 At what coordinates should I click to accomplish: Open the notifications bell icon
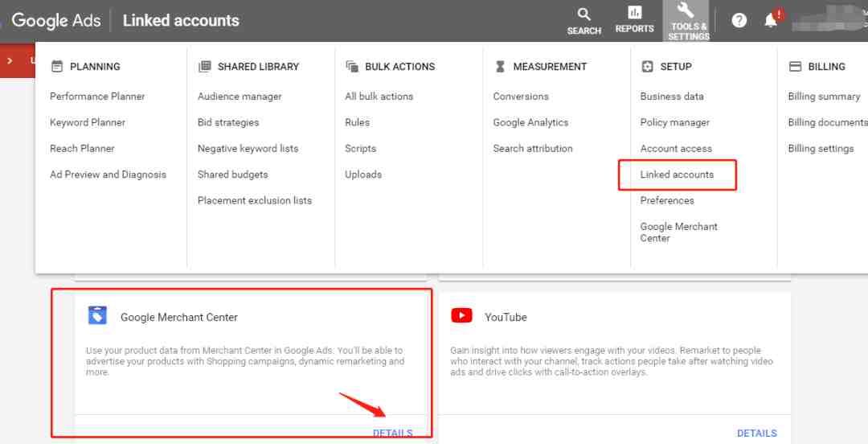pos(771,20)
